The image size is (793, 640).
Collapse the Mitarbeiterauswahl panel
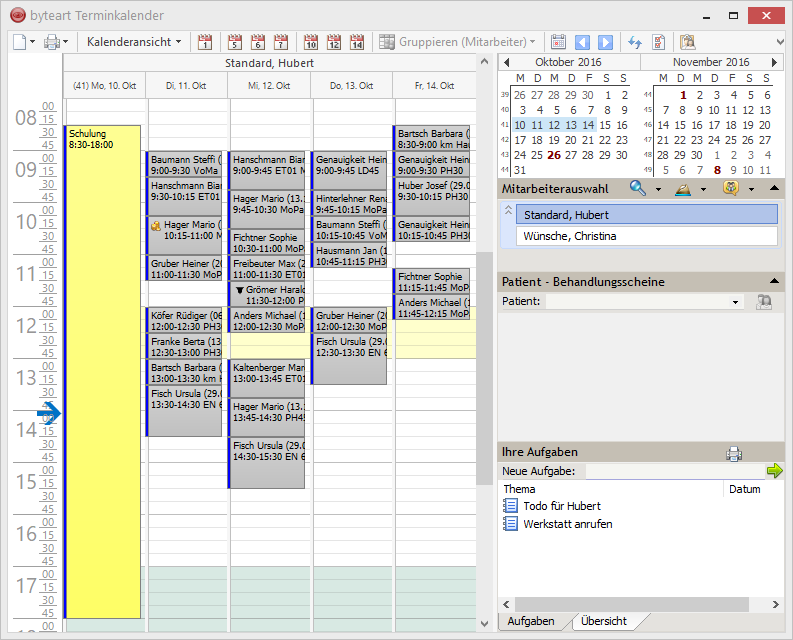776,188
